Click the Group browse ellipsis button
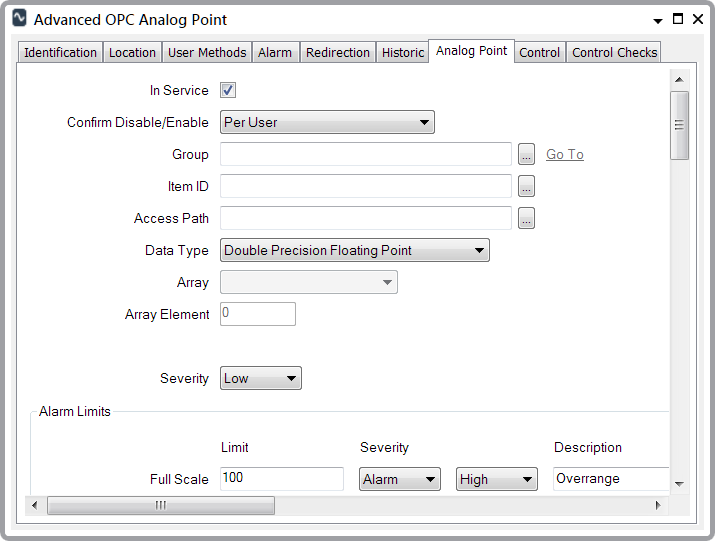This screenshot has width=715, height=541. click(527, 154)
